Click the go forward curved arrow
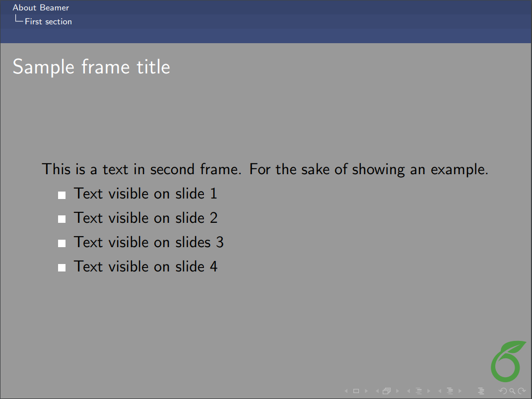Viewport: 532px width, 399px height. tap(522, 391)
